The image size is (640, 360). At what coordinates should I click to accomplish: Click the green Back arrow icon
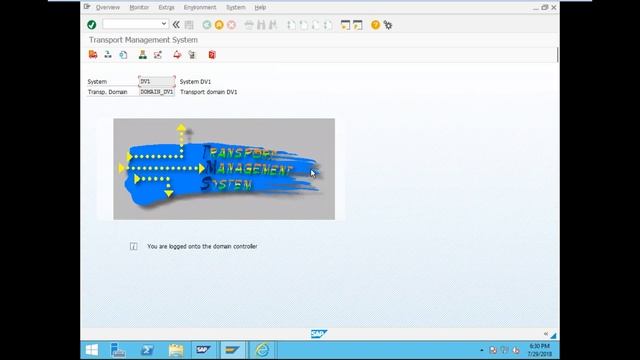click(207, 25)
